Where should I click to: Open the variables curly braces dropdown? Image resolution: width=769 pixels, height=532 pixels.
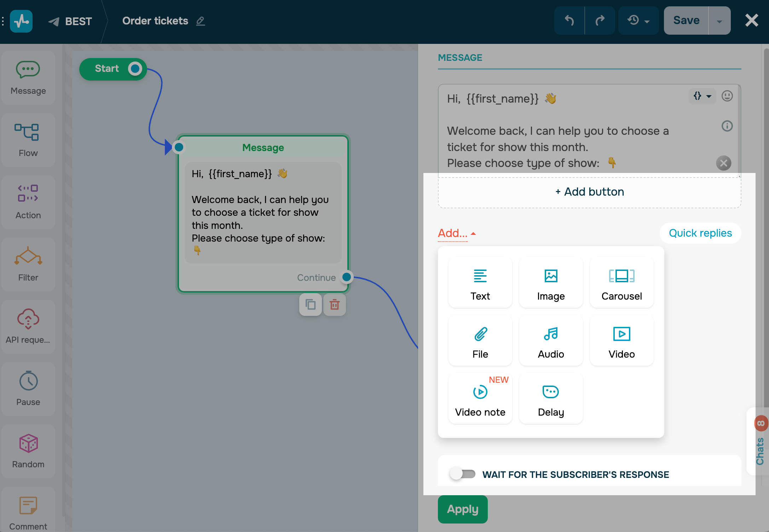click(702, 96)
